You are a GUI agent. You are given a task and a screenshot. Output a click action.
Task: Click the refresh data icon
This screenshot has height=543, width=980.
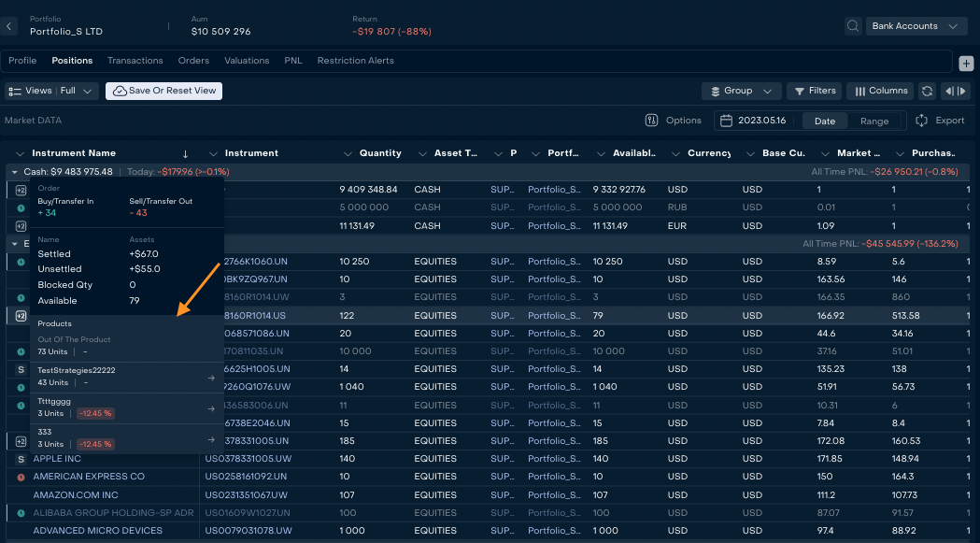point(927,91)
